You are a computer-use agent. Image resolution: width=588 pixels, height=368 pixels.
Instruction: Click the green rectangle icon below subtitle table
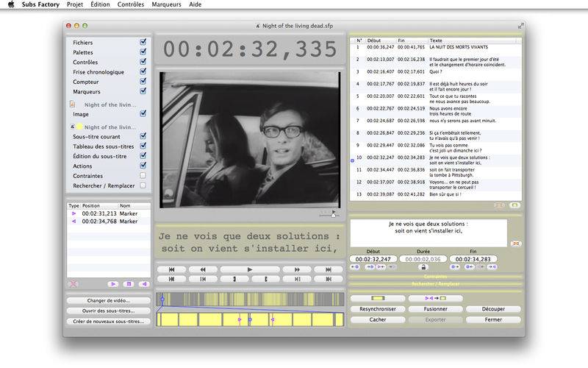pyautogui.click(x=515, y=205)
